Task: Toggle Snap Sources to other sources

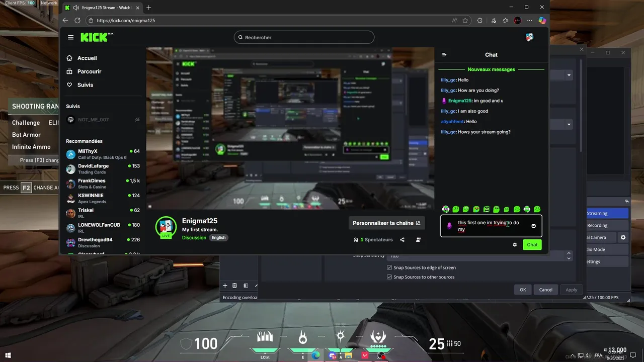Action: [x=389, y=277]
